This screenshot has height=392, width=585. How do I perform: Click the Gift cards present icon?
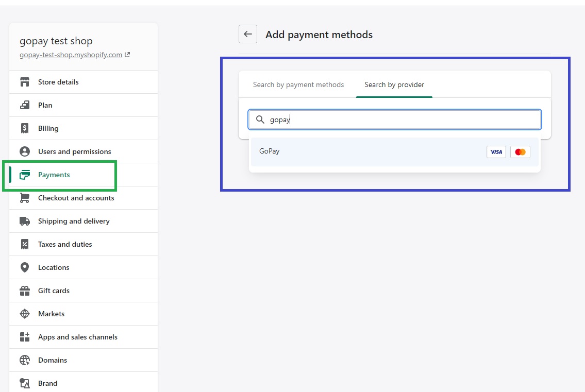(x=25, y=291)
